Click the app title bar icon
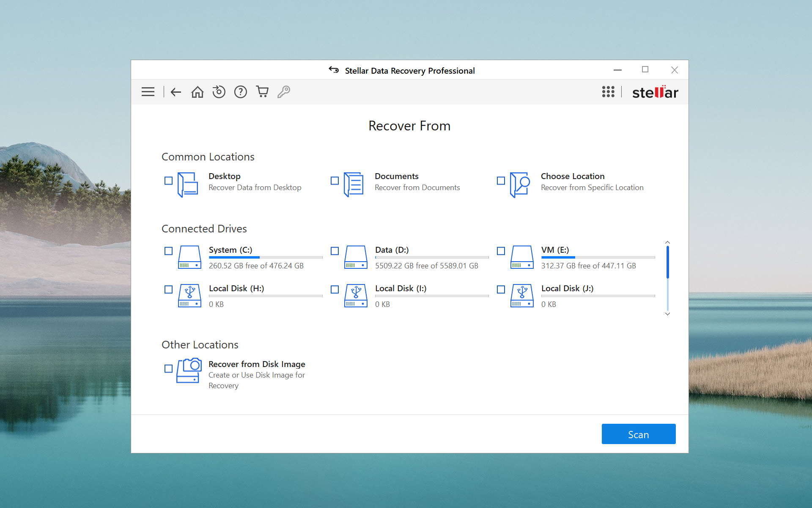Screen dimensions: 812x508 click(x=334, y=70)
